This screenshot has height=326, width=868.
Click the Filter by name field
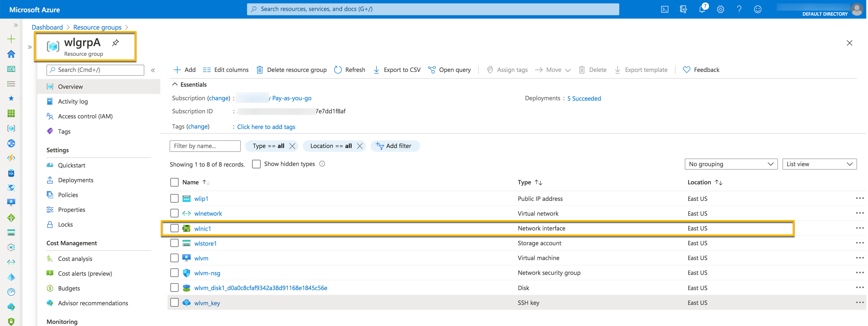pyautogui.click(x=205, y=146)
